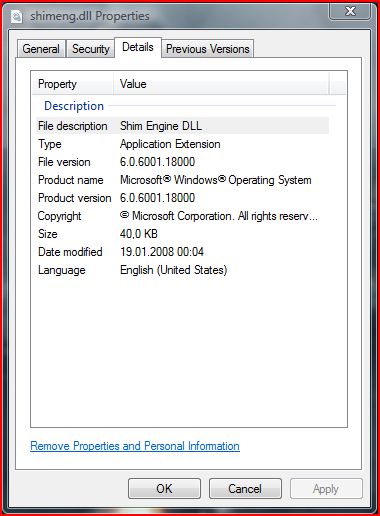Open the Security tab

pos(91,49)
